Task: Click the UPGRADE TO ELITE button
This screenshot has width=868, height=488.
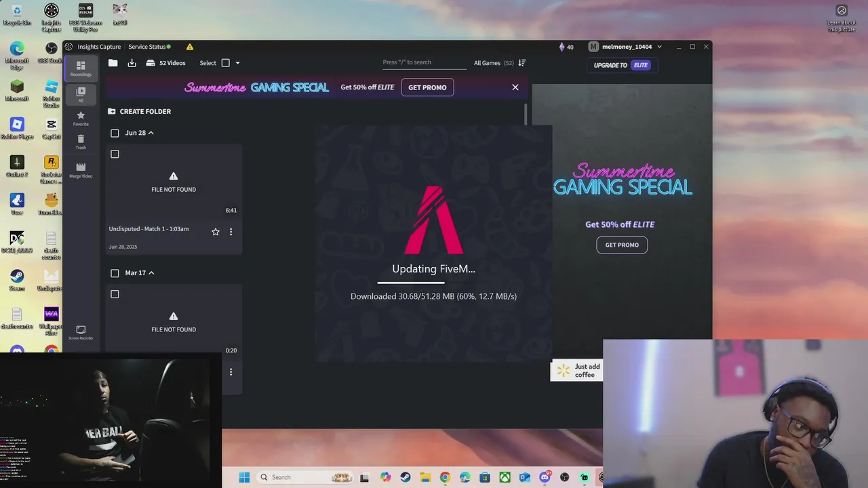Action: pyautogui.click(x=622, y=65)
